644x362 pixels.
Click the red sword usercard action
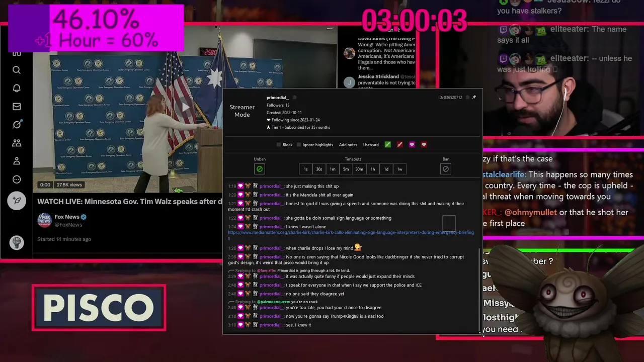[400, 145]
